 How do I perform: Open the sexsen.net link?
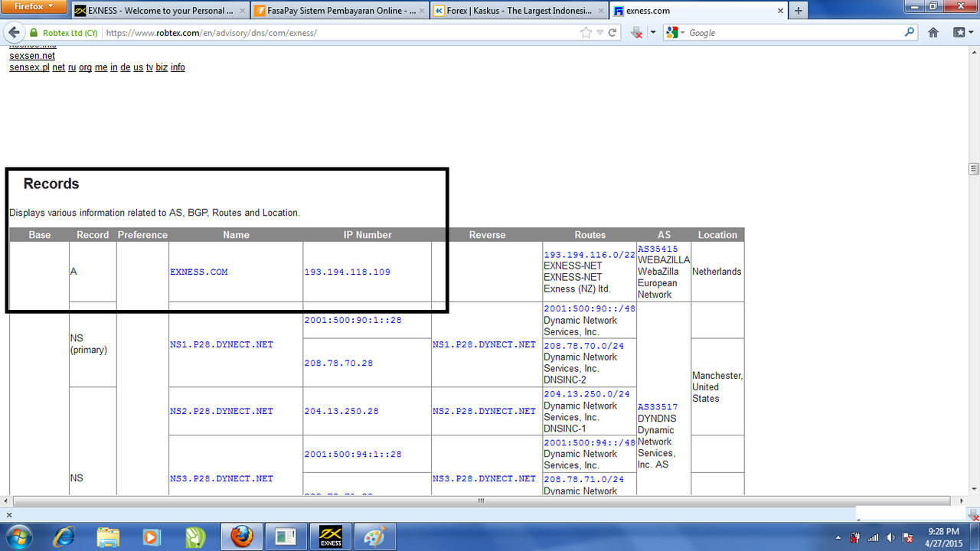tap(32, 56)
